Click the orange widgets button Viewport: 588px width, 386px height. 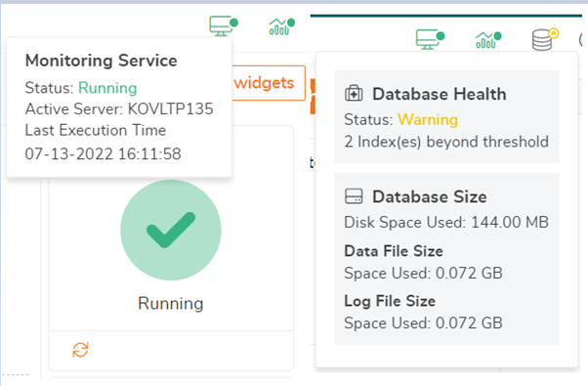pyautogui.click(x=269, y=83)
